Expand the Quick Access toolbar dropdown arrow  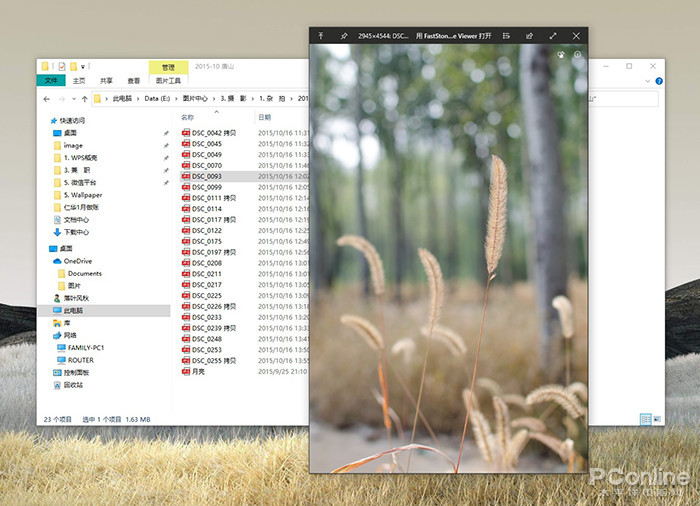[x=83, y=67]
